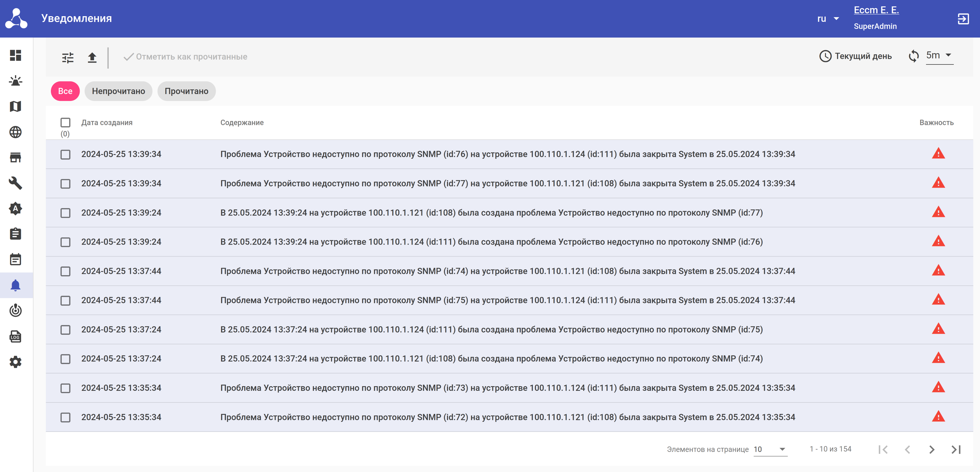Switch to the Непрочитано filter tab
Viewport: 980px width, 472px height.
[118, 91]
